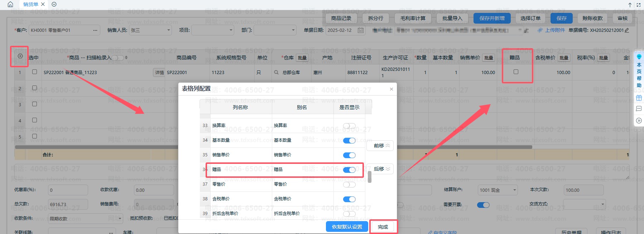
Task: Click the fullscreen icon at top right
Action: click(x=638, y=5)
